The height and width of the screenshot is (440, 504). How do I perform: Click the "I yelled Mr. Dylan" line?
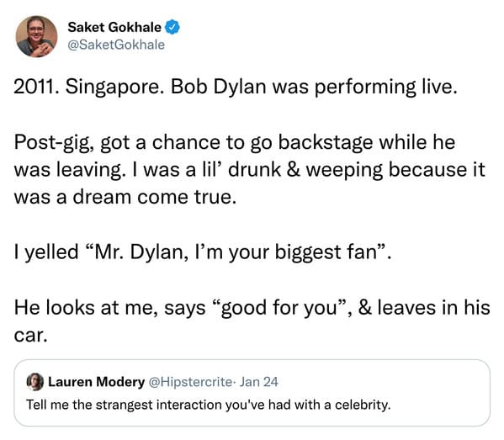[x=203, y=252]
